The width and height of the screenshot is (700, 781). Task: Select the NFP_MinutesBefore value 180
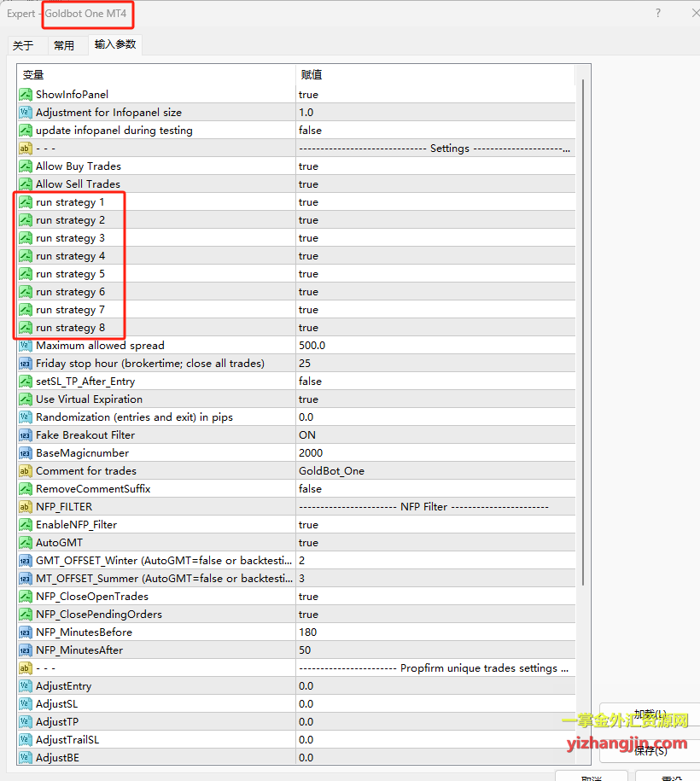pyautogui.click(x=307, y=632)
